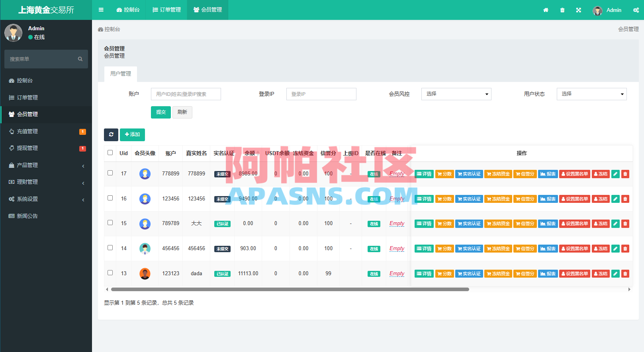
Task: Click the green 添加 button
Action: pos(132,134)
